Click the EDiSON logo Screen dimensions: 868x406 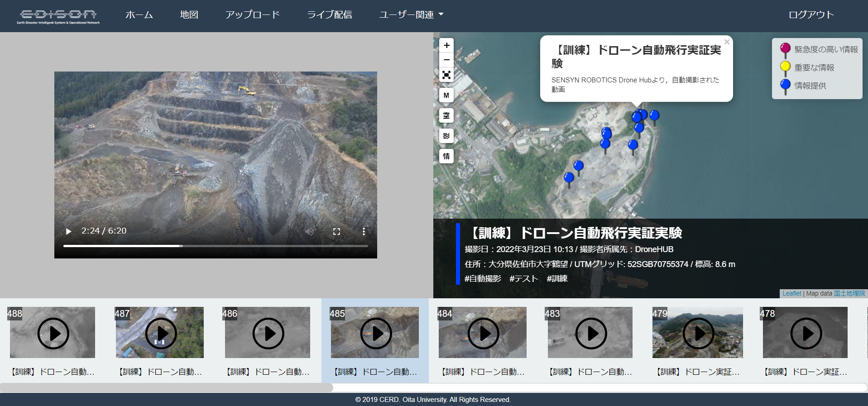point(58,16)
